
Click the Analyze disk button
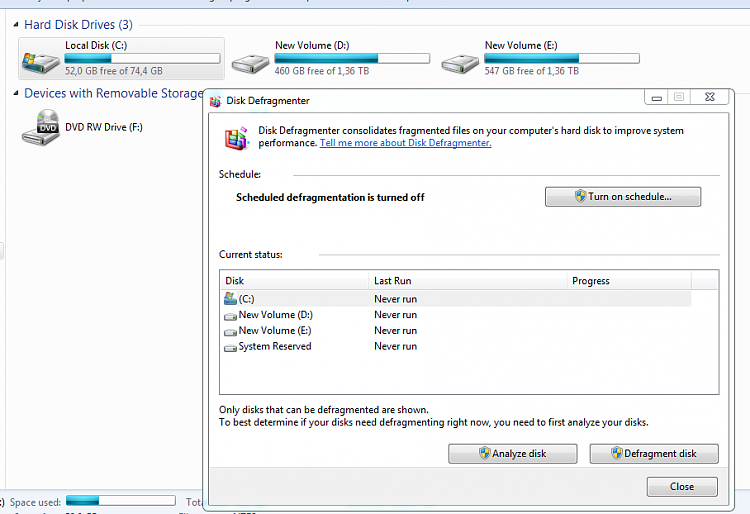512,453
